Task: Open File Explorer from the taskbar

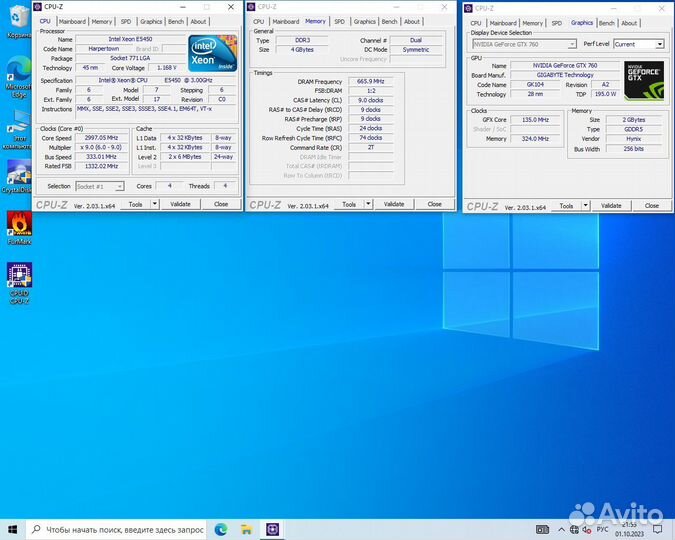Action: [x=246, y=529]
